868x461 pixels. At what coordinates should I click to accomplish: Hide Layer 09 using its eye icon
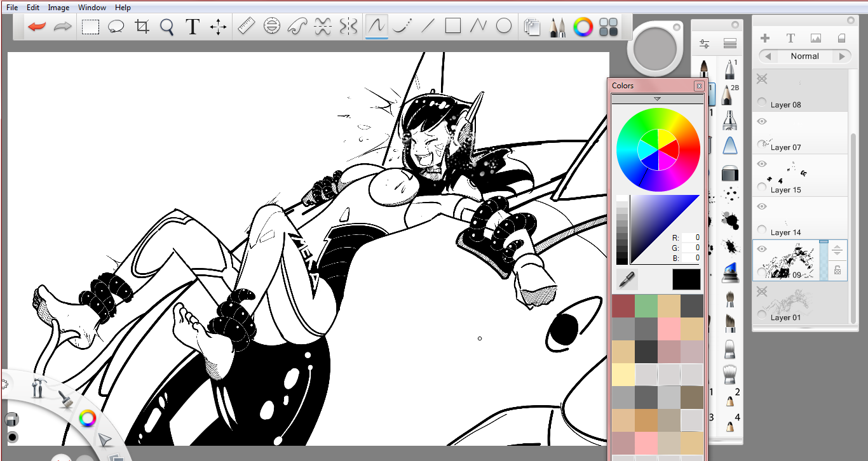point(762,249)
